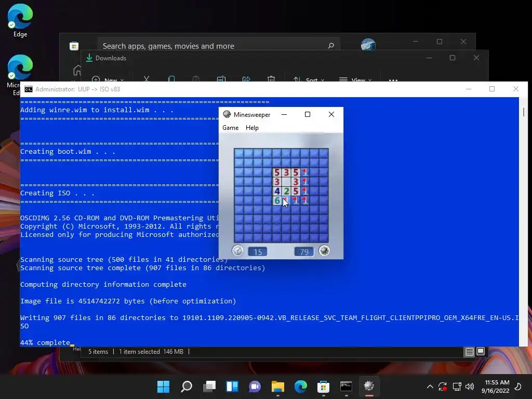Click the remaining mines value 79

click(x=304, y=252)
